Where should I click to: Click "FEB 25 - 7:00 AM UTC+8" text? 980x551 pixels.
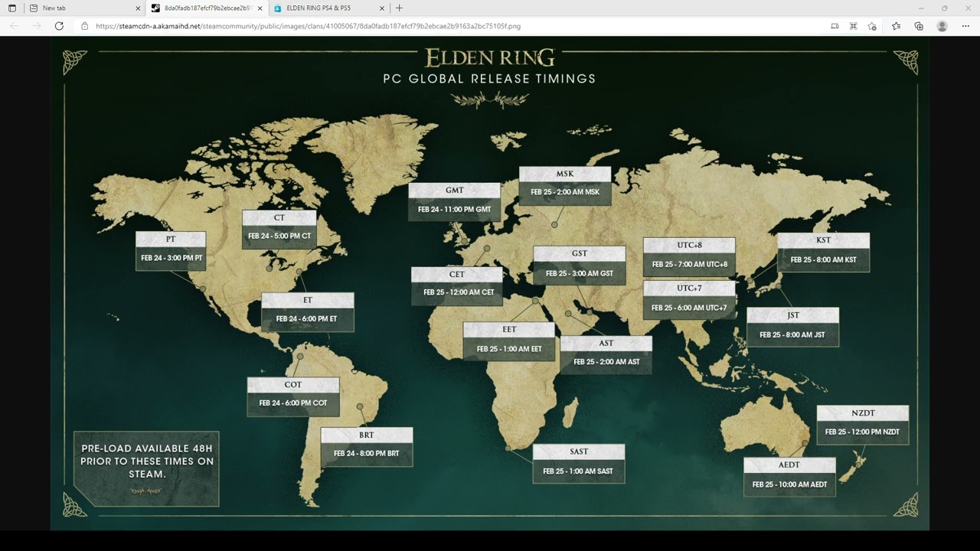[690, 265]
